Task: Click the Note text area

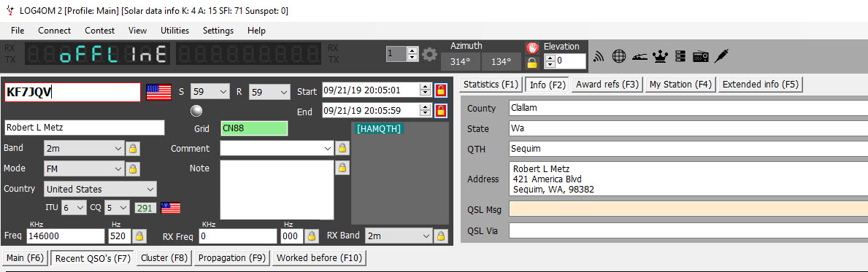Action: tap(277, 190)
